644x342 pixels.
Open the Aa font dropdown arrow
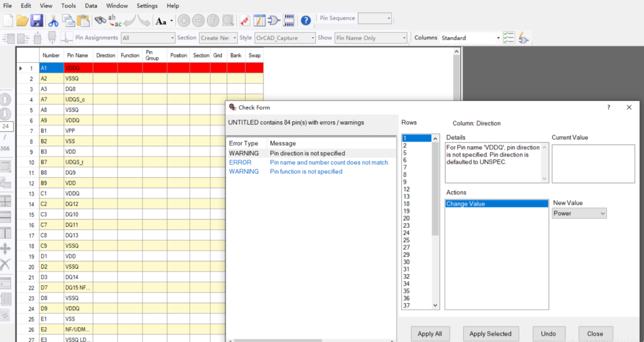click(x=172, y=20)
